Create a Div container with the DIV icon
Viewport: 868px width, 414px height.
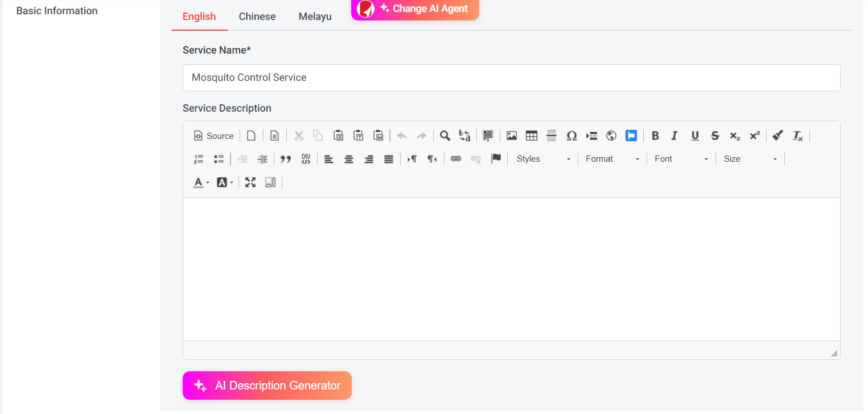click(306, 159)
